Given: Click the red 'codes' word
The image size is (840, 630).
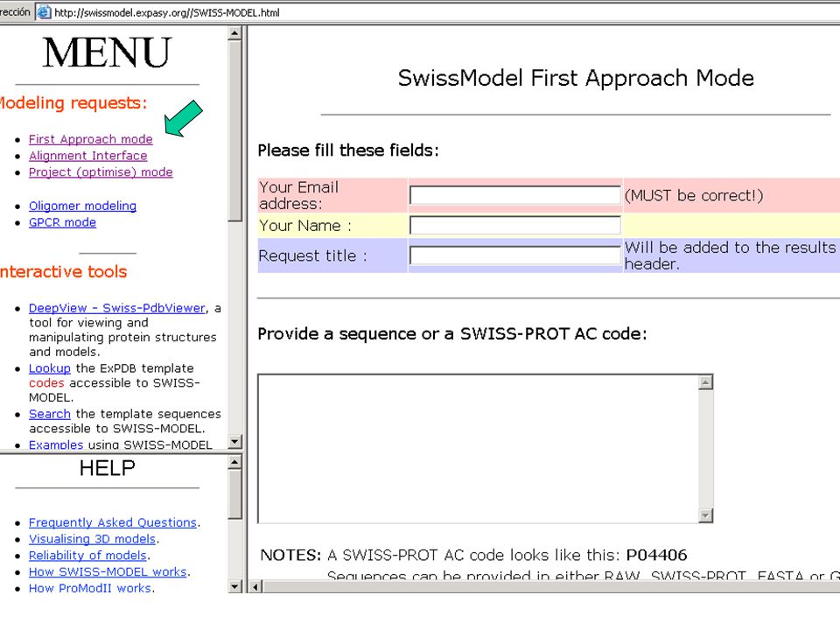Looking at the screenshot, I should 46,383.
